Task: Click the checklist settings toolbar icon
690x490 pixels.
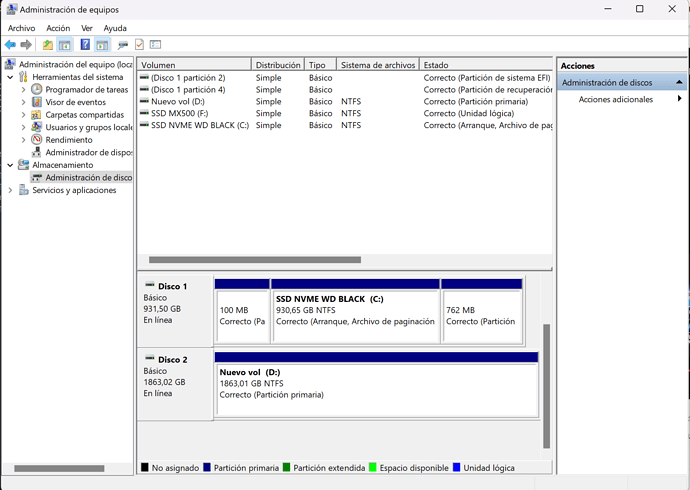Action: [x=155, y=44]
